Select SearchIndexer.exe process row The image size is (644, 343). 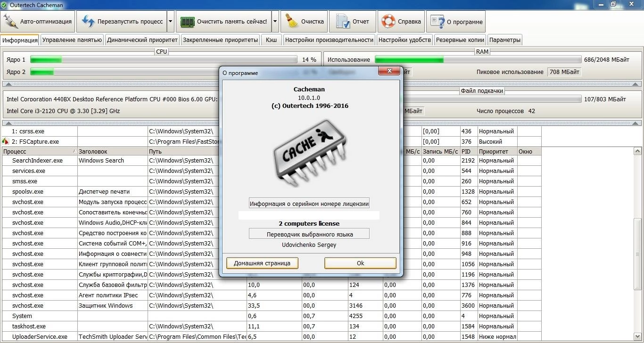pos(272,160)
